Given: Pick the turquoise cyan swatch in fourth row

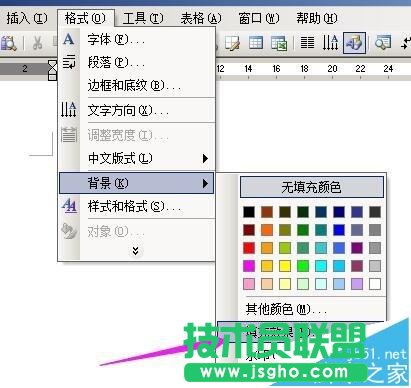Looking at the screenshot, I should coord(321,266).
